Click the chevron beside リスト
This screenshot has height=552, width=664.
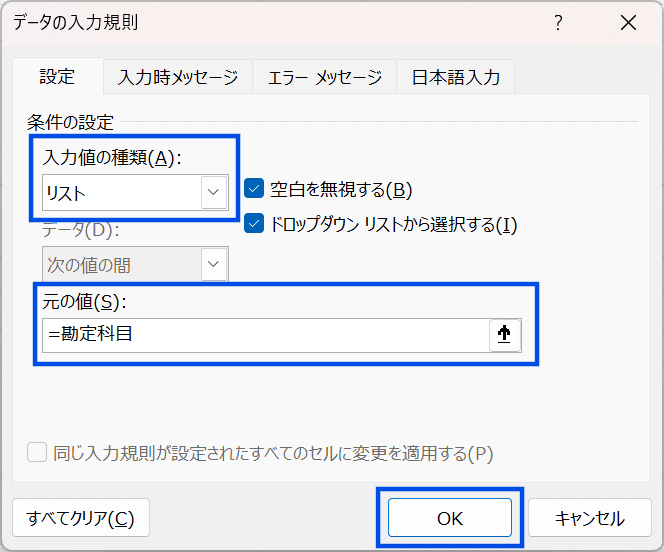(213, 191)
